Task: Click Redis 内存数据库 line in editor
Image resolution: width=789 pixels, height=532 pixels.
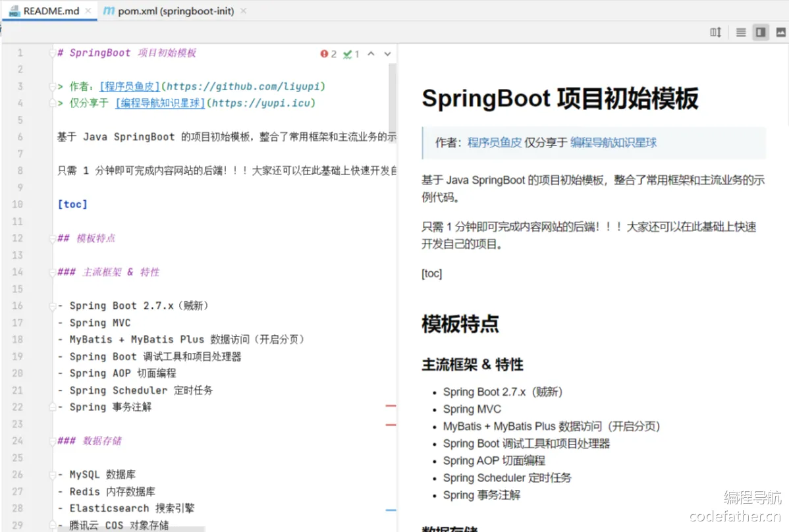Action: click(107, 491)
